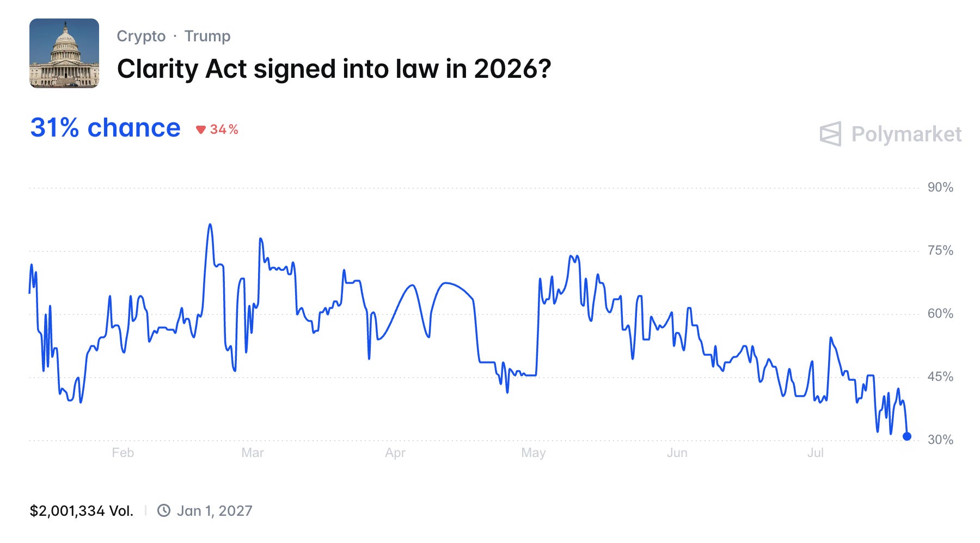980x543 pixels.
Task: Click the 34% decrease indicator
Action: (217, 129)
